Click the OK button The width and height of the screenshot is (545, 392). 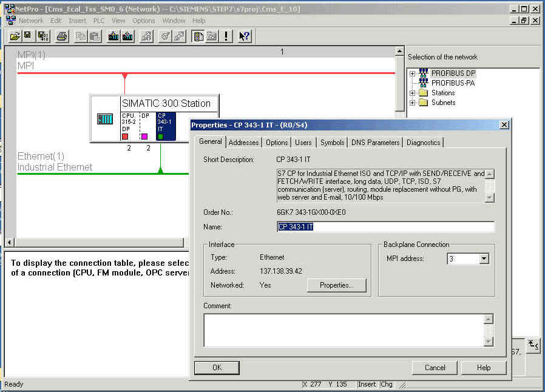point(217,368)
